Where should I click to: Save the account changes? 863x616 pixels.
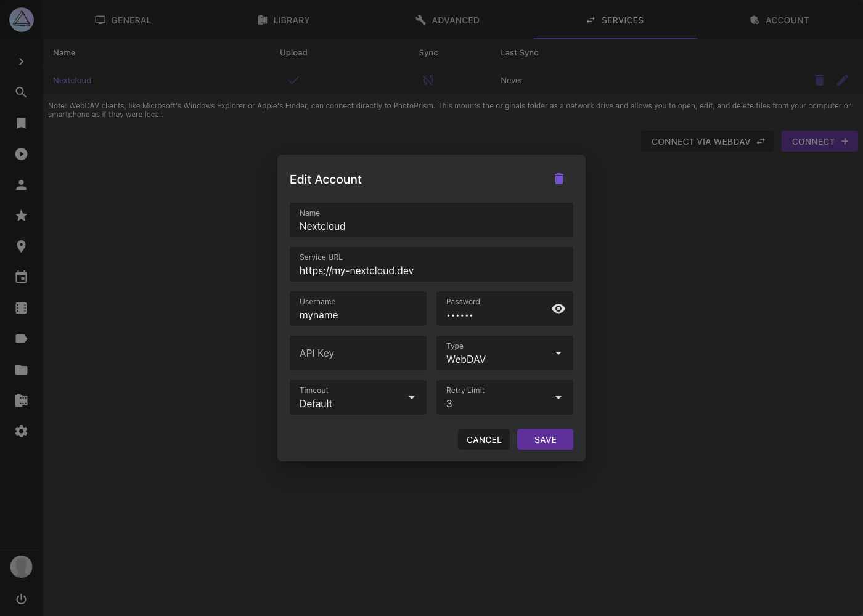(x=544, y=439)
